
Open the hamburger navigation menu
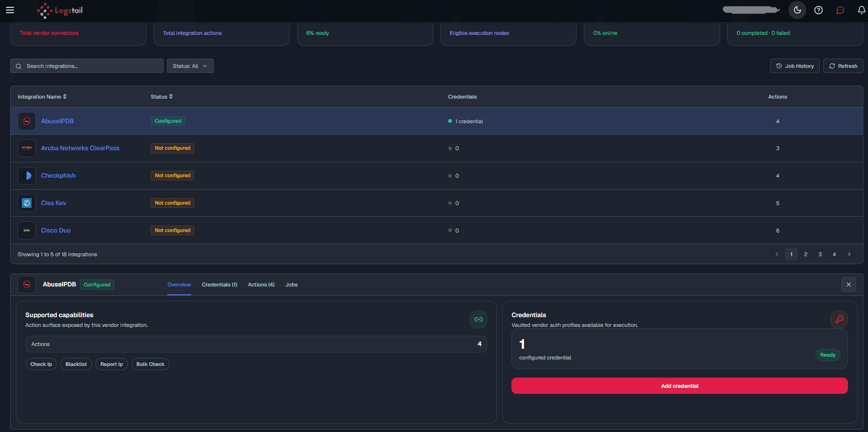click(x=10, y=10)
